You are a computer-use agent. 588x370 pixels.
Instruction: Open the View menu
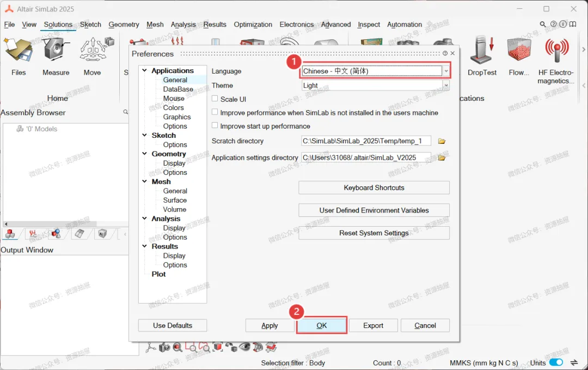tap(29, 25)
